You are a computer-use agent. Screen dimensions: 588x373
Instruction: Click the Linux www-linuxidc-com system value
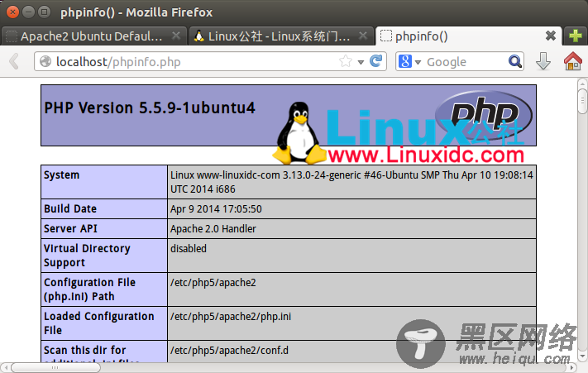(x=351, y=182)
